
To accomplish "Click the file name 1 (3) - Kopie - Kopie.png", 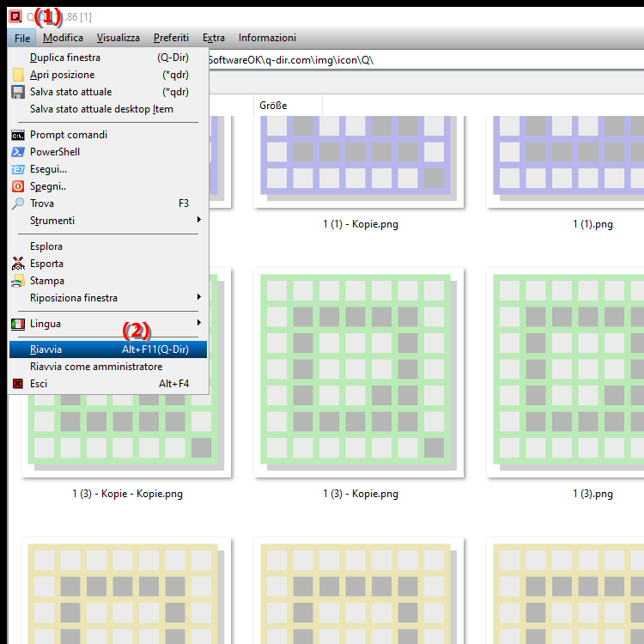I will click(x=128, y=494).
